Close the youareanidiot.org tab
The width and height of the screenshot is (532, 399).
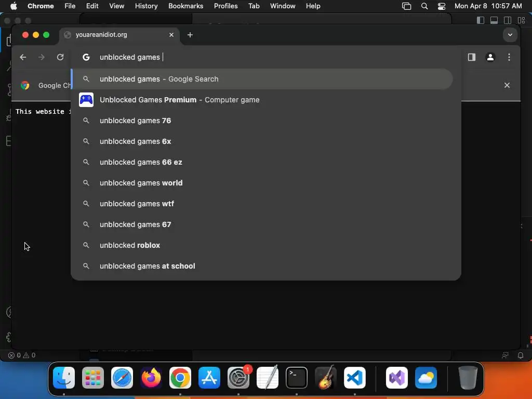pyautogui.click(x=171, y=35)
